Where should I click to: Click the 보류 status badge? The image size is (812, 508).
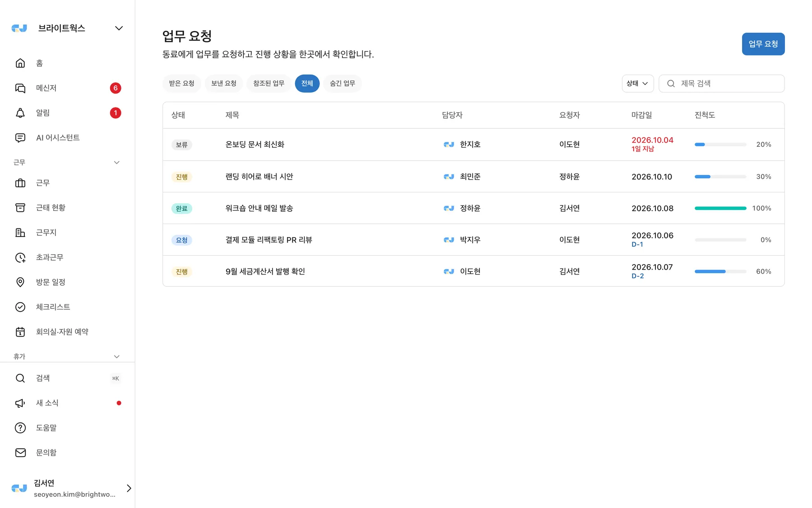point(182,145)
